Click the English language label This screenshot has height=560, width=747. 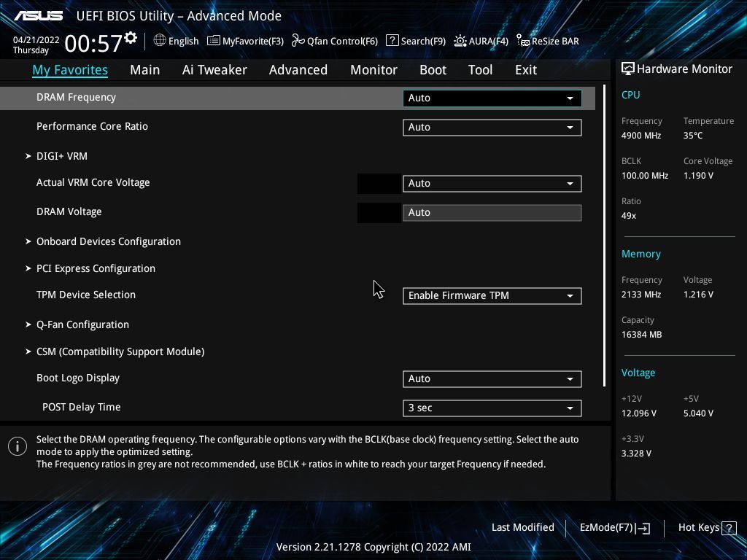[x=183, y=42]
